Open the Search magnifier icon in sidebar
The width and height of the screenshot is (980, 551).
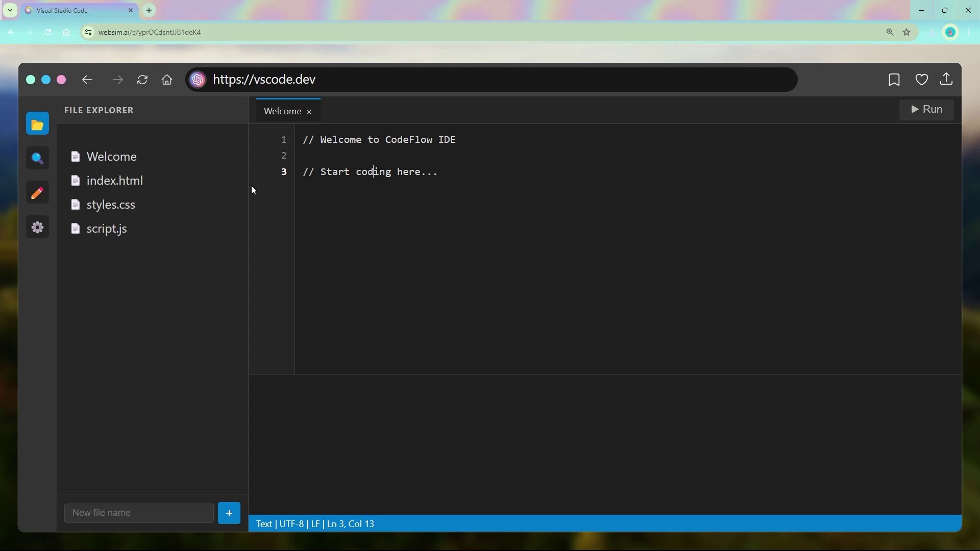37,158
